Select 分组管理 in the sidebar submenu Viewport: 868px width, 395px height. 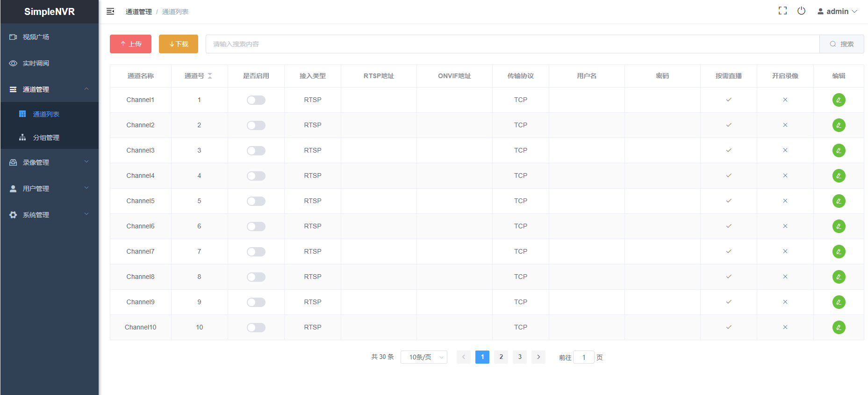pos(46,138)
